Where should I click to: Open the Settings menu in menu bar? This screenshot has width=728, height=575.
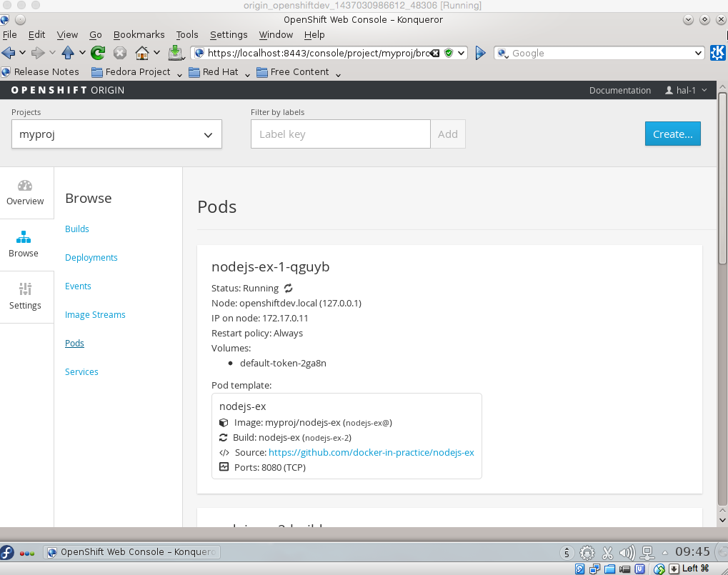[229, 34]
